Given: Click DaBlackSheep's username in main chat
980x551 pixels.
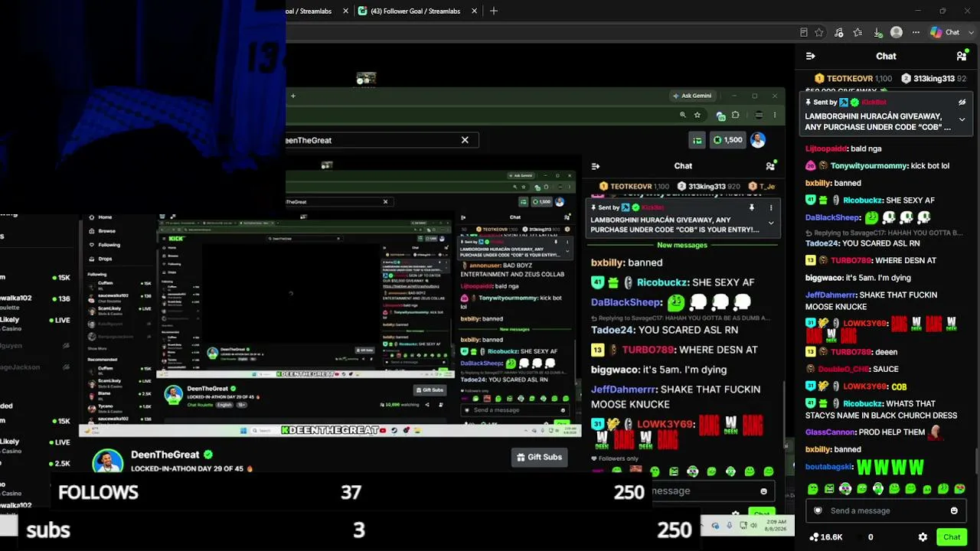Looking at the screenshot, I should [833, 217].
